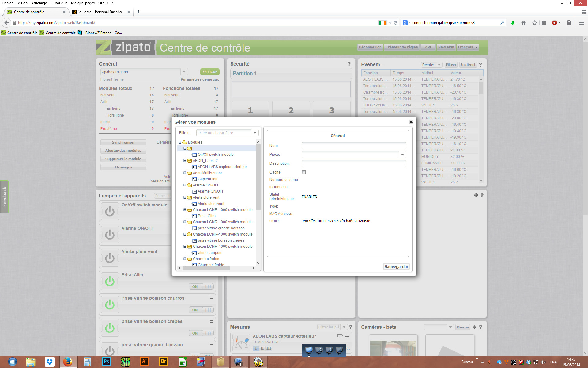Image resolution: width=588 pixels, height=368 pixels.
Task: Open the Pièce dropdown
Action: click(402, 155)
